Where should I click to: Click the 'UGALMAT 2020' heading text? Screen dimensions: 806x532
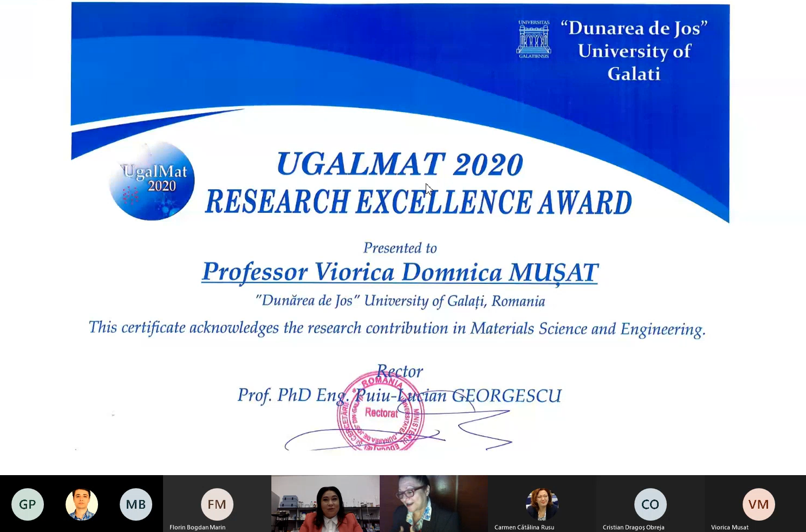(x=400, y=164)
